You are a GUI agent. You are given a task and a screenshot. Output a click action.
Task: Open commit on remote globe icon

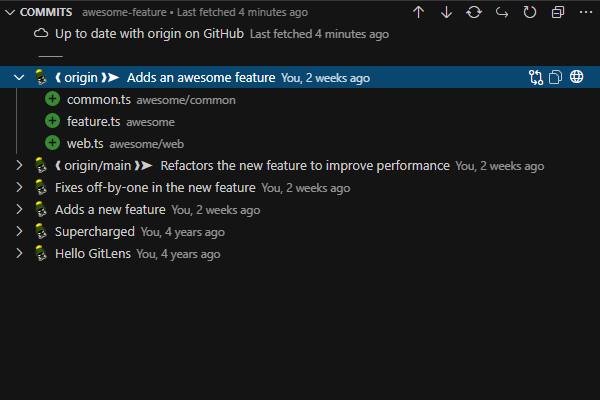[x=577, y=77]
